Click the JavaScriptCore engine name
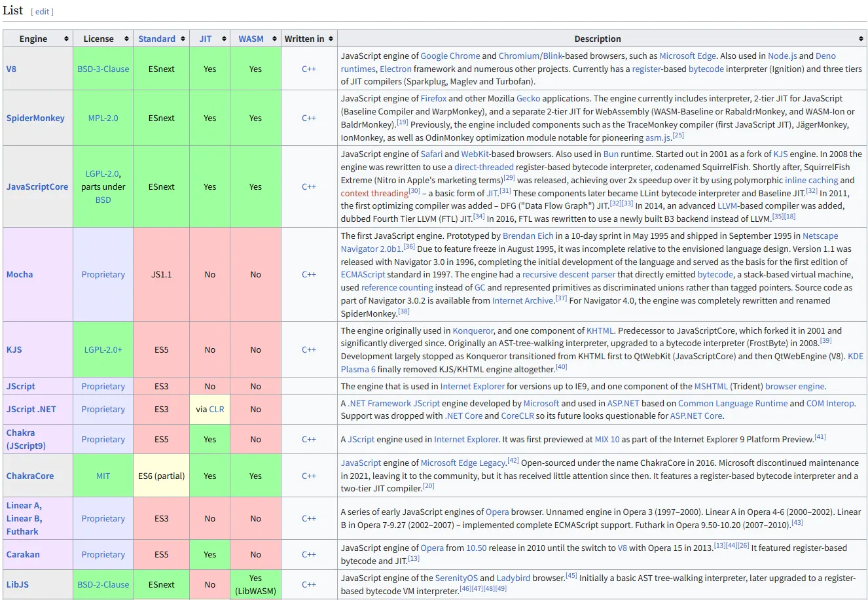This screenshot has width=868, height=600. [37, 187]
